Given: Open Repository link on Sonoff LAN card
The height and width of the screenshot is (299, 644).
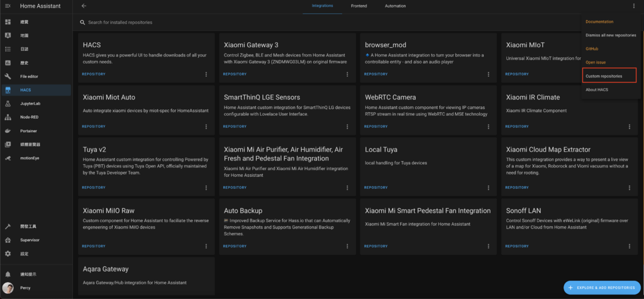Looking at the screenshot, I should [517, 246].
